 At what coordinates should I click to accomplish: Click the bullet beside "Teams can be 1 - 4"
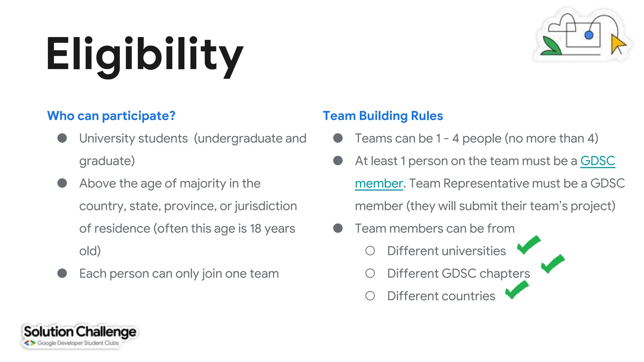(338, 138)
